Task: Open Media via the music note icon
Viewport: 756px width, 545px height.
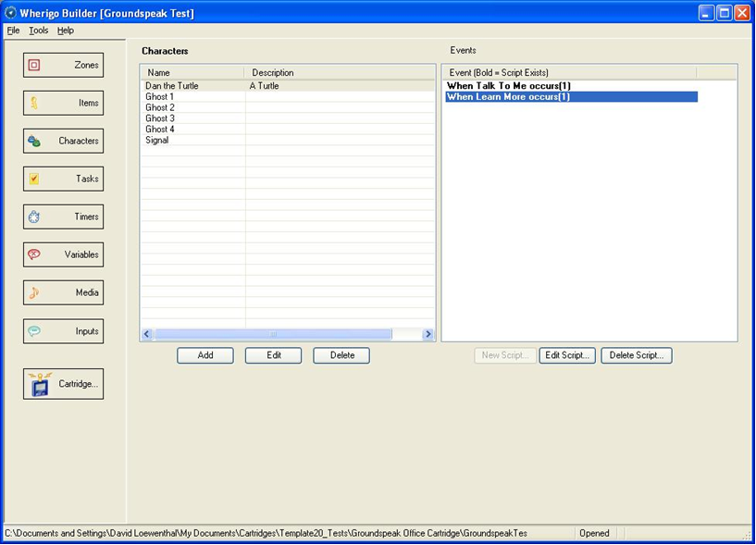Action: click(x=33, y=292)
